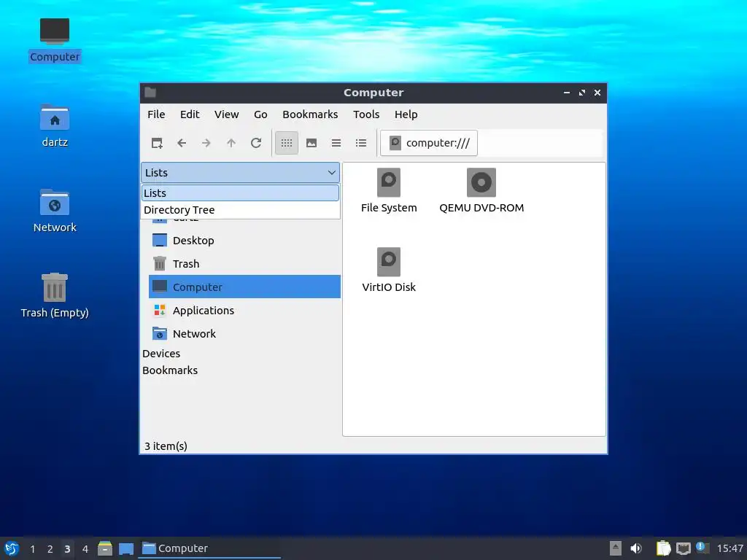
Task: Open removable media eject tray icon
Action: pos(616,548)
